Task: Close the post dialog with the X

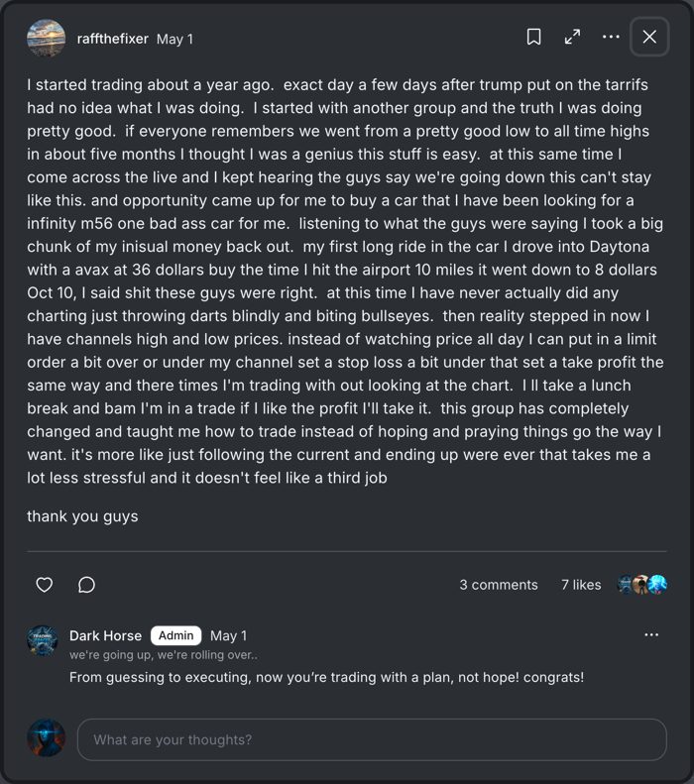Action: tap(649, 37)
